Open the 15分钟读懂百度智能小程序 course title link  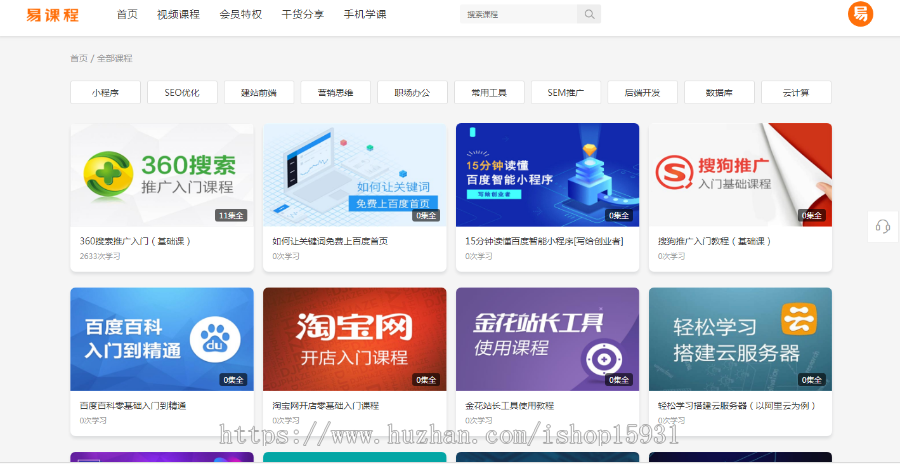pyautogui.click(x=544, y=241)
